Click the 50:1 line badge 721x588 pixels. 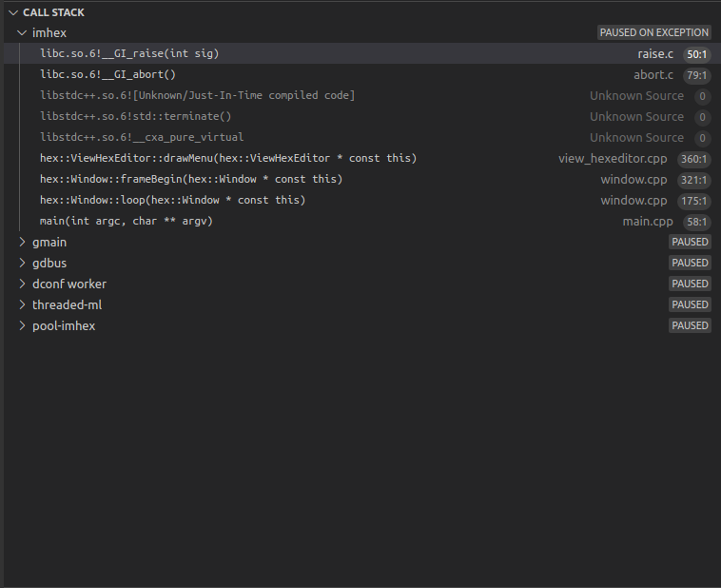point(696,54)
